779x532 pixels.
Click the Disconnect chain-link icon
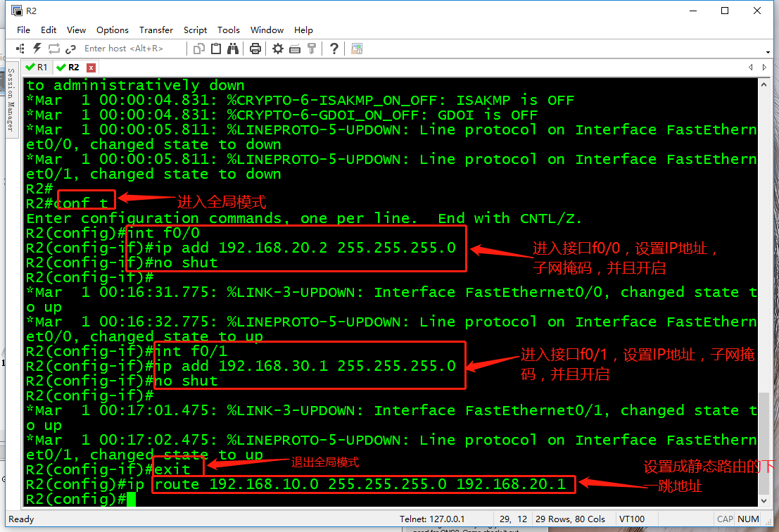click(70, 49)
